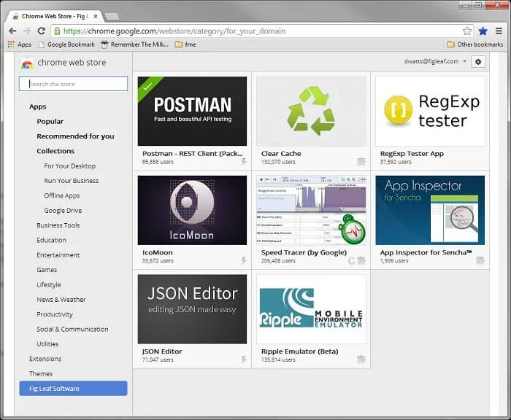Click the browser forward arrow
The image size is (511, 420).
point(27,31)
